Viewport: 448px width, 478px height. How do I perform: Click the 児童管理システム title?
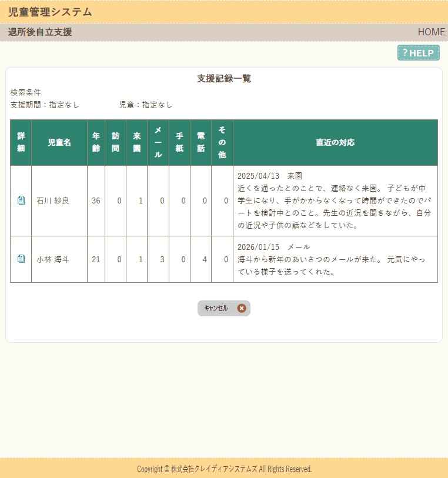click(50, 12)
